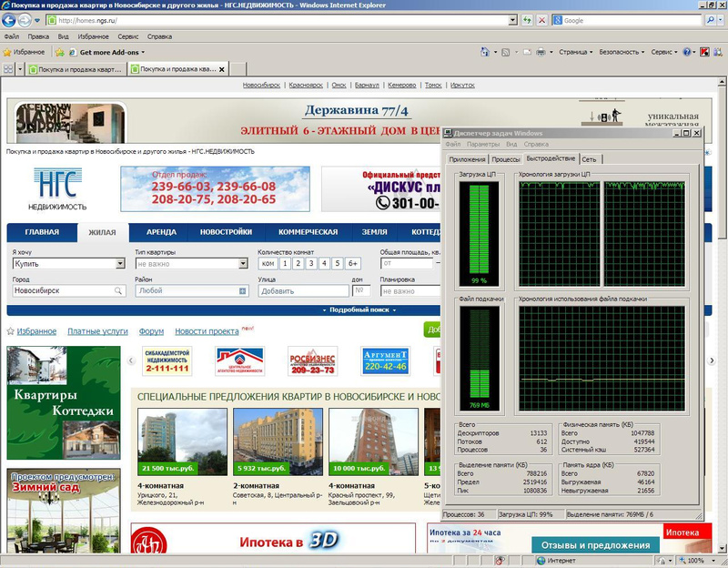728x568 pixels.
Task: Switch to Сеть tab in Task Manager
Action: point(589,159)
